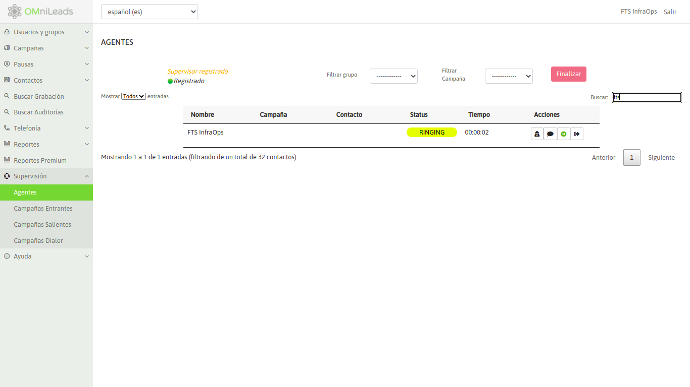The height and width of the screenshot is (387, 690).
Task: Click the Reportes Premium chart icon
Action: (7, 160)
